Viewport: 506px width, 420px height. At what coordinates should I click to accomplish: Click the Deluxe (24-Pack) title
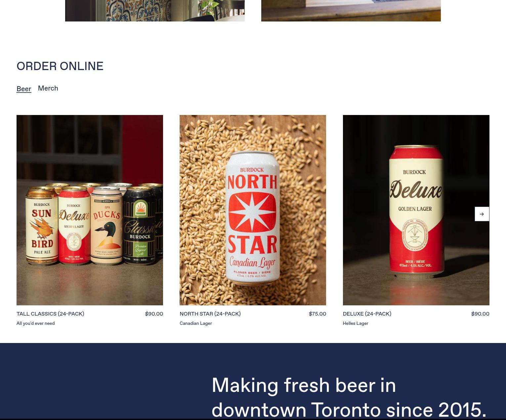click(x=367, y=314)
